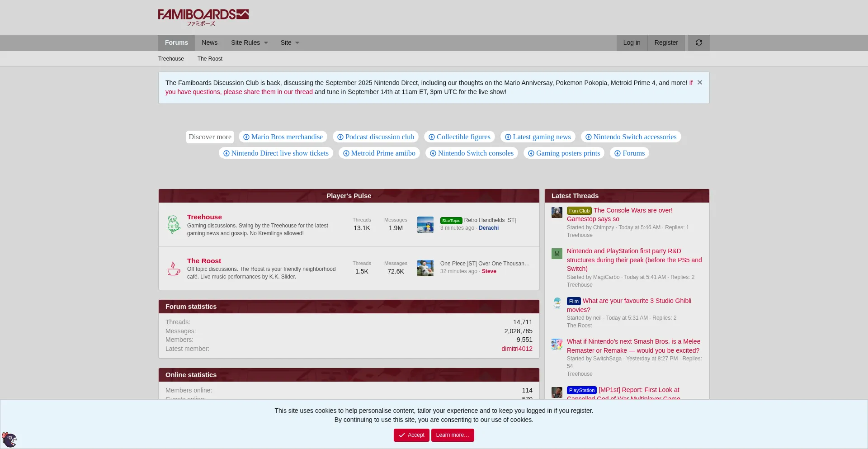Click the Register link
Viewport: 868px width, 449px height.
[x=666, y=43]
